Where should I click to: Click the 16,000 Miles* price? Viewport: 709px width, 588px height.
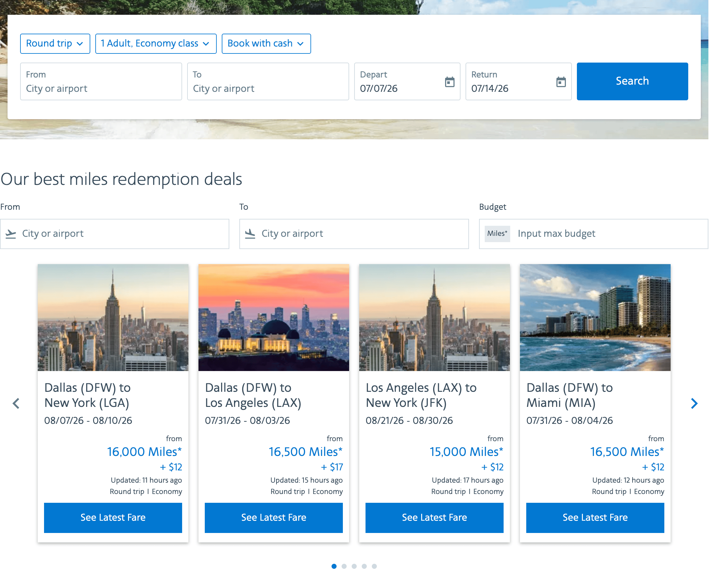click(144, 452)
